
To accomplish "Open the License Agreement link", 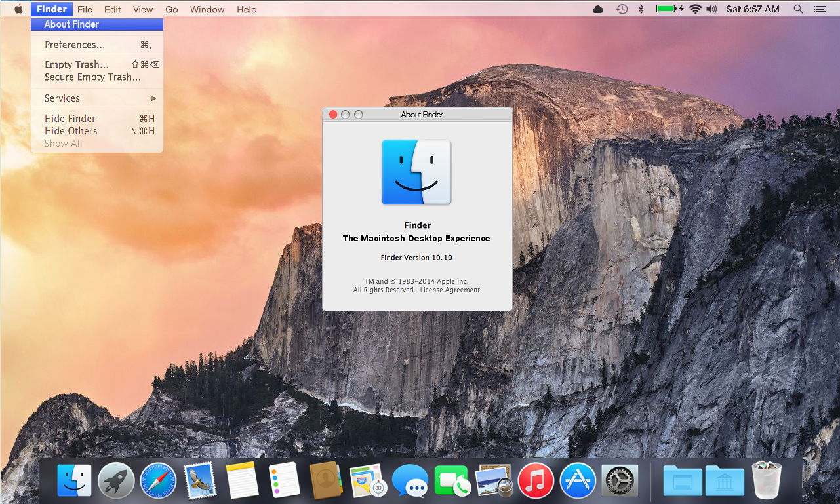I will (x=450, y=290).
